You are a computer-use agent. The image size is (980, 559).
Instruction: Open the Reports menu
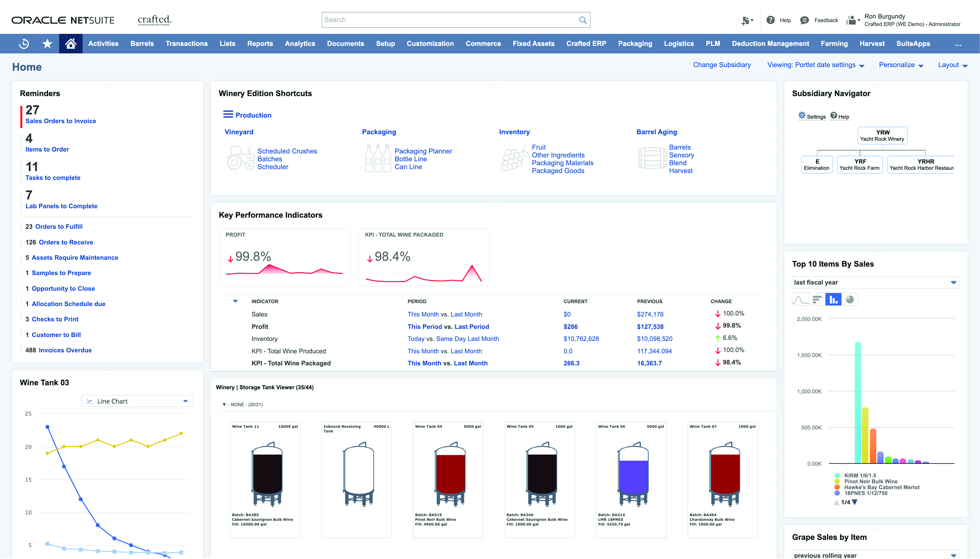tap(260, 44)
